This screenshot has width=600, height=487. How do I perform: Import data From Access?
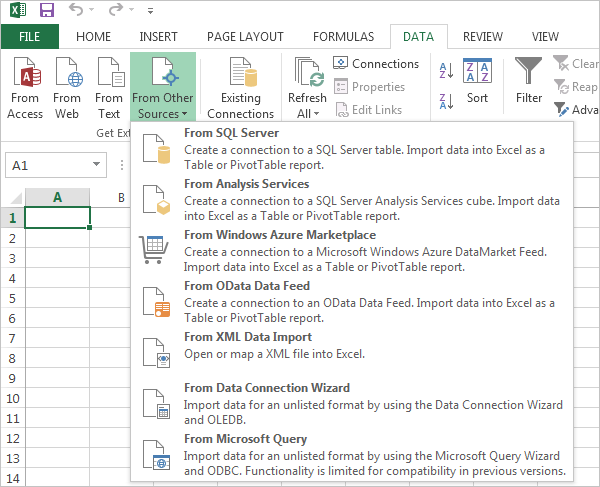pyautogui.click(x=25, y=88)
